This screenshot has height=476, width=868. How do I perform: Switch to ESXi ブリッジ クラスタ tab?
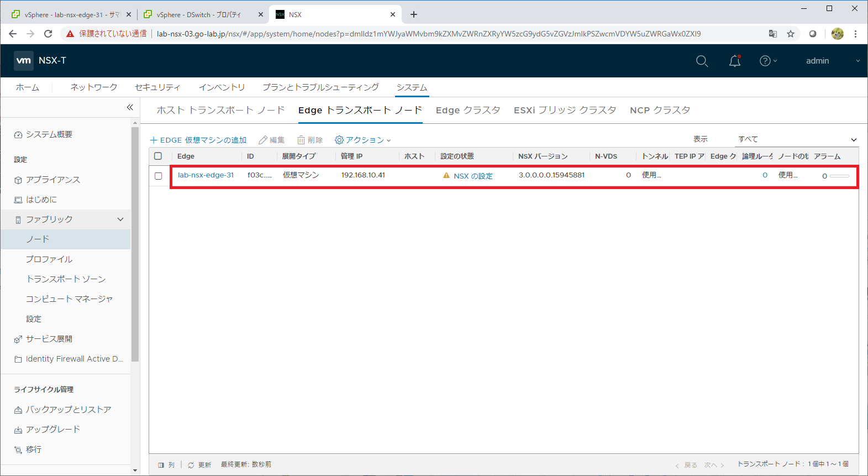[565, 110]
